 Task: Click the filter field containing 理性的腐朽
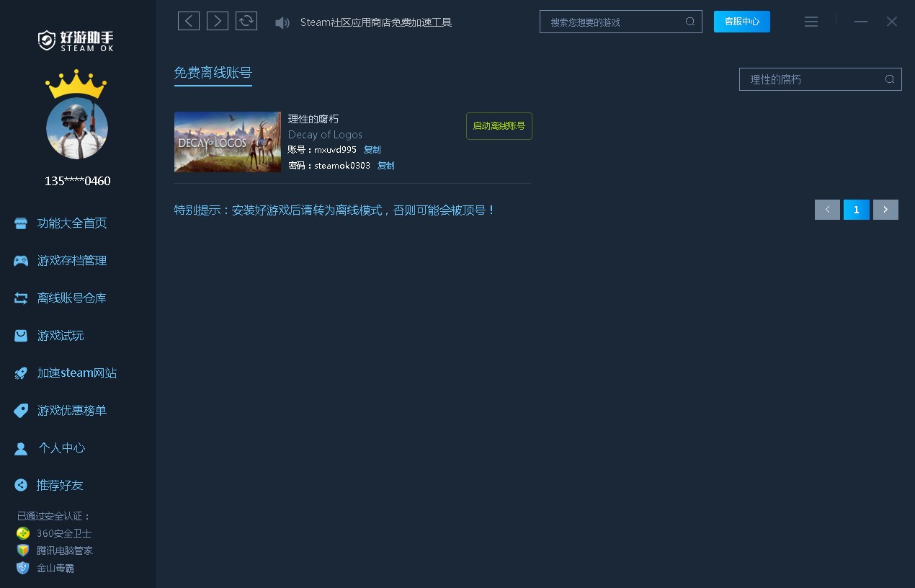[821, 79]
